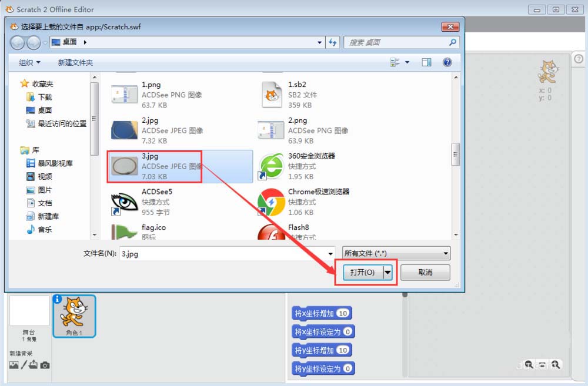Expand the address bar history dropdown
Screen dimensions: 588x386
pos(319,42)
